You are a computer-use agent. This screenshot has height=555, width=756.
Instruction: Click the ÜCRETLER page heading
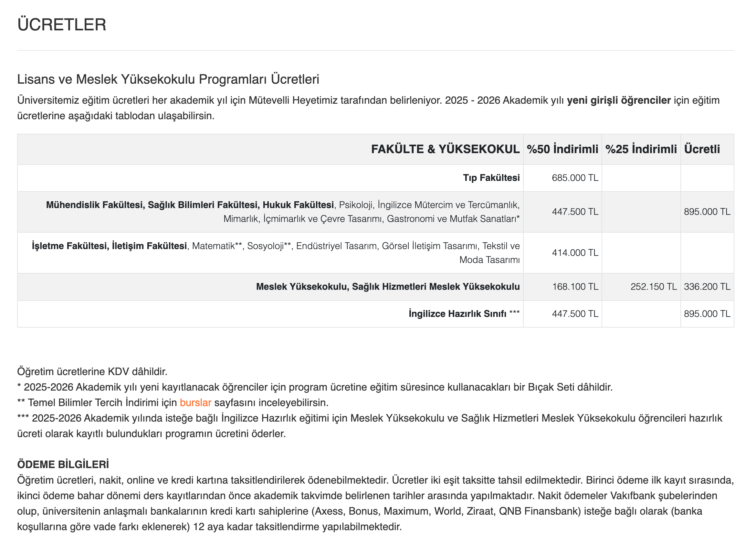(62, 25)
